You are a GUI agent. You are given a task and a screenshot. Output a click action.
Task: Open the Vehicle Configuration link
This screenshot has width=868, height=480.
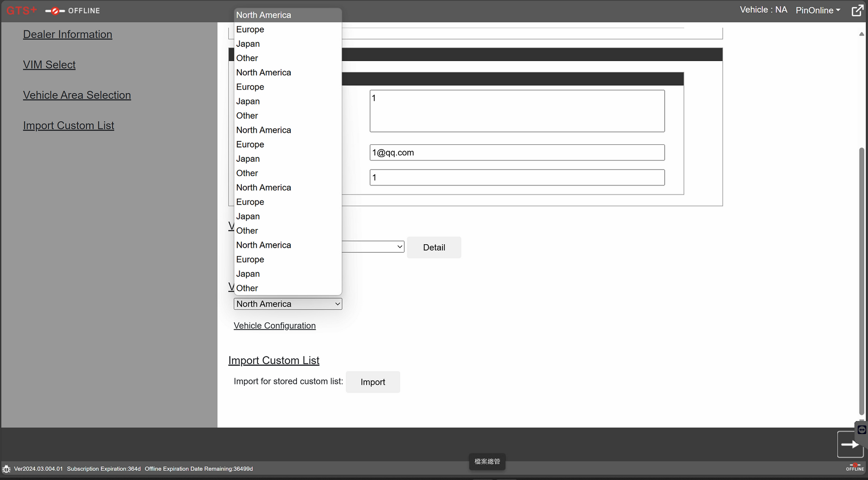[x=274, y=326]
